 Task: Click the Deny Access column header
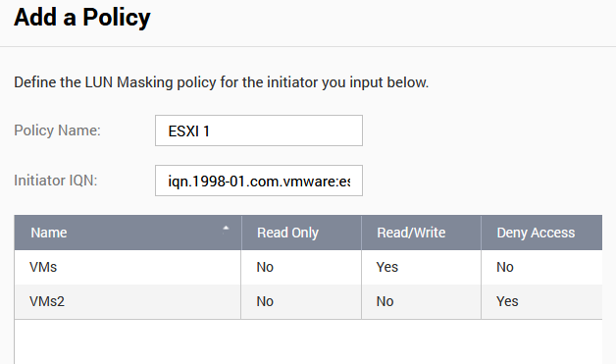coord(541,233)
